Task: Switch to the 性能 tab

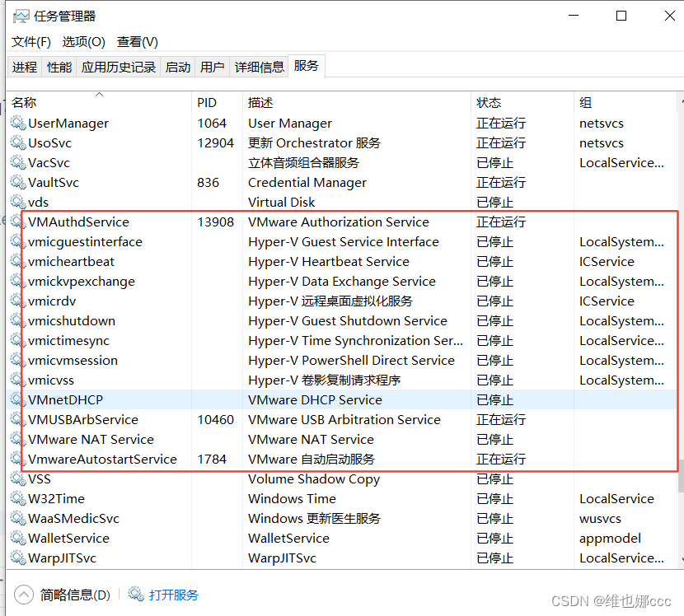Action: [59, 67]
